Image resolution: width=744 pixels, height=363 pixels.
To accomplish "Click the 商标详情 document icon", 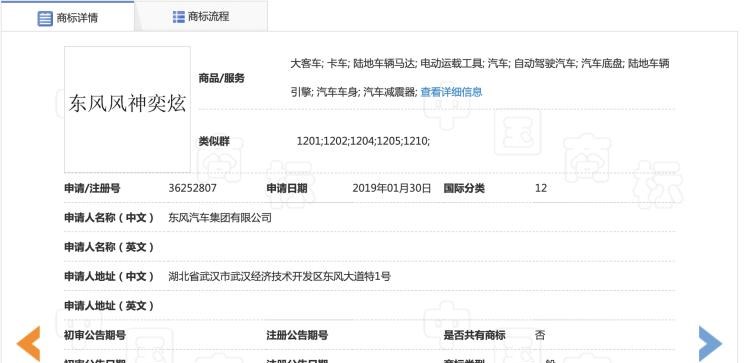I will click(45, 19).
